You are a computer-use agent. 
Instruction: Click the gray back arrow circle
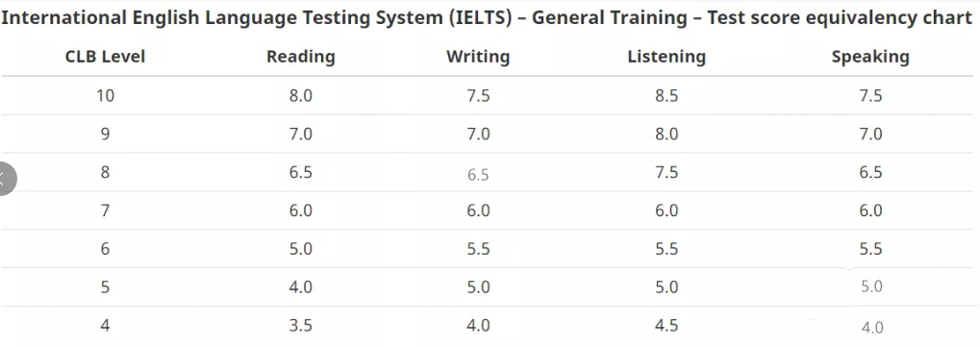coord(6,179)
